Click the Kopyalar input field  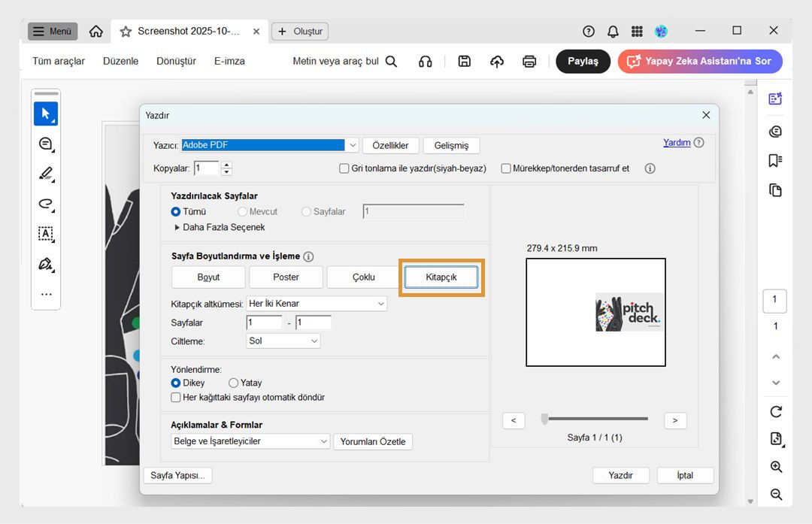pyautogui.click(x=208, y=168)
